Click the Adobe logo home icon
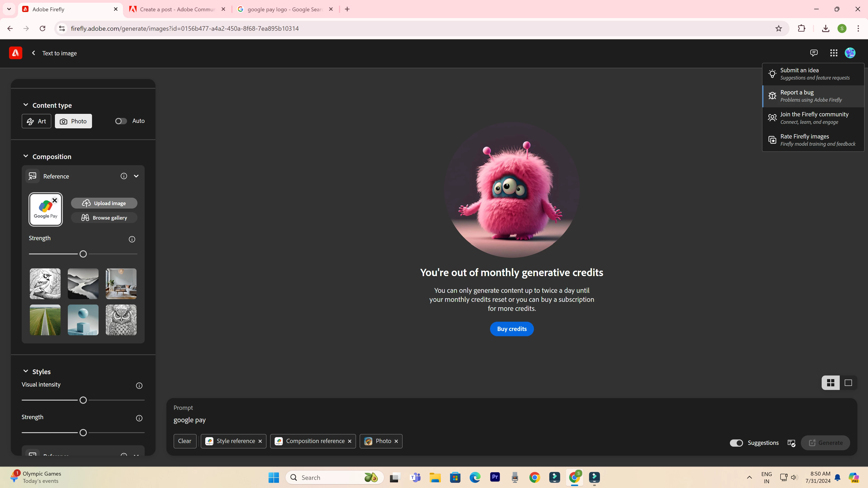Image resolution: width=868 pixels, height=488 pixels. pyautogui.click(x=16, y=53)
